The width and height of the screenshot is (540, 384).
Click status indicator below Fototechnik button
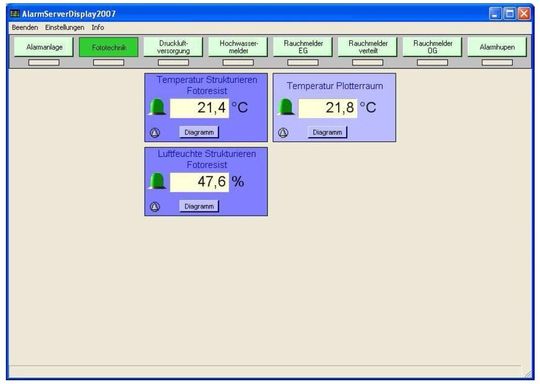108,62
